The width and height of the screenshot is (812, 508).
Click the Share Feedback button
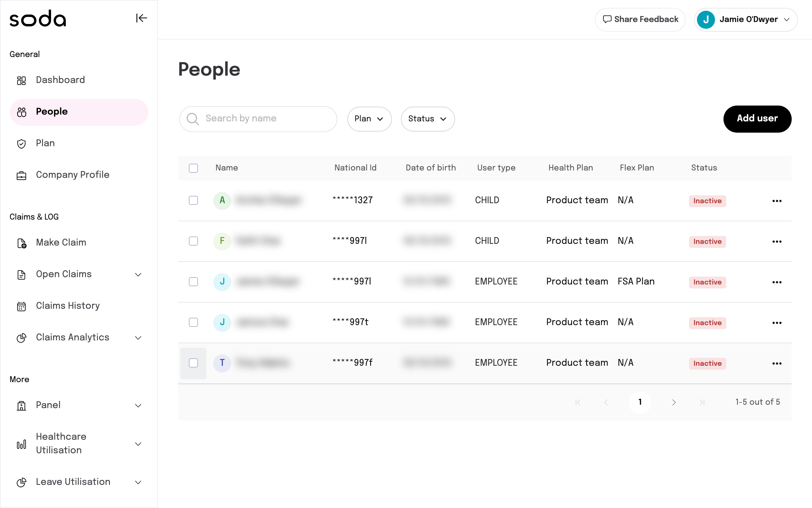[640, 19]
